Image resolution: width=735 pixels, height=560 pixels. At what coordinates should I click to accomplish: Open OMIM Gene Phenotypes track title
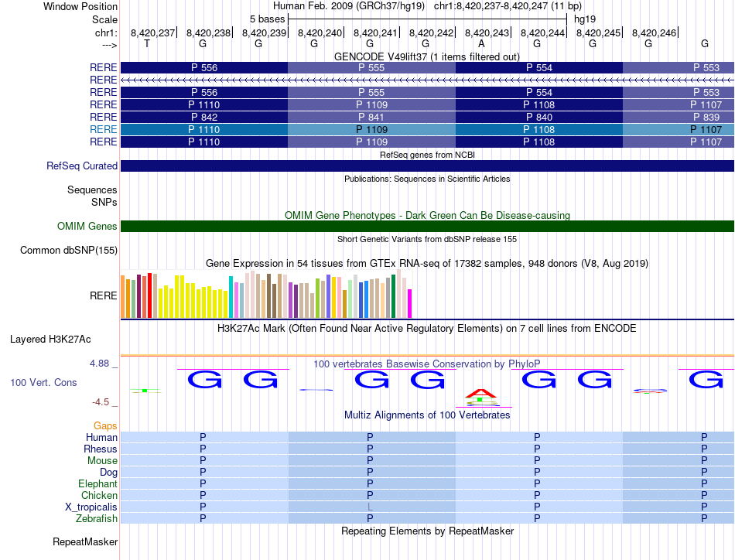(427, 215)
